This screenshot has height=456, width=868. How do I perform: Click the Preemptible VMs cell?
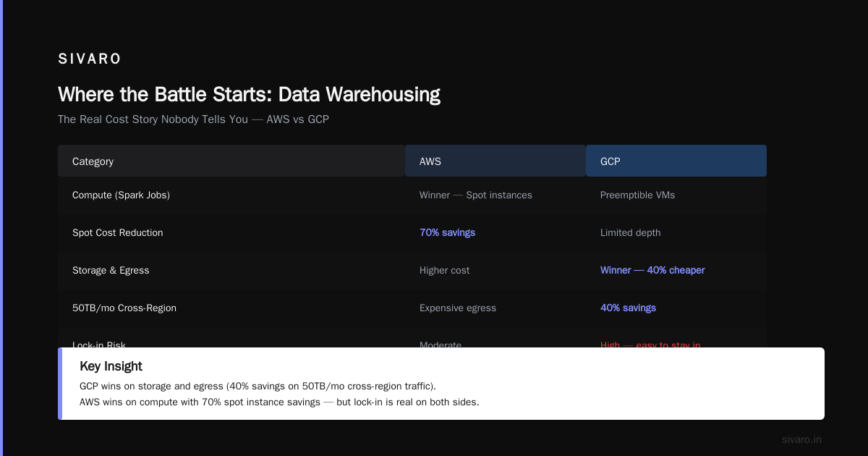[x=637, y=195]
